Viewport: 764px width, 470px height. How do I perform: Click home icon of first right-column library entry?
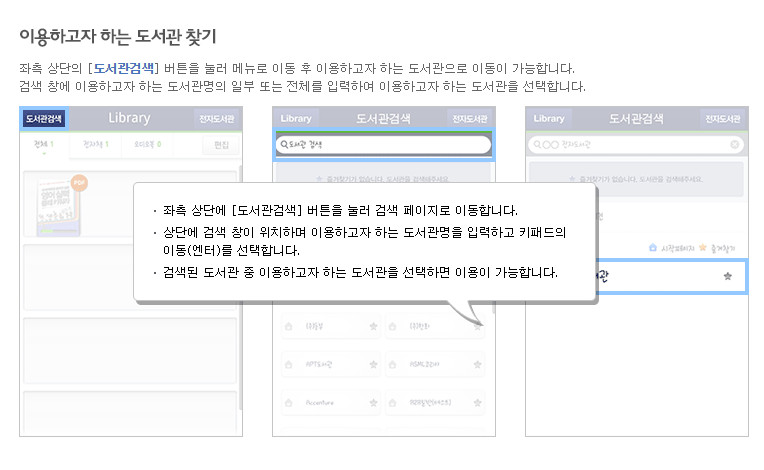click(393, 326)
